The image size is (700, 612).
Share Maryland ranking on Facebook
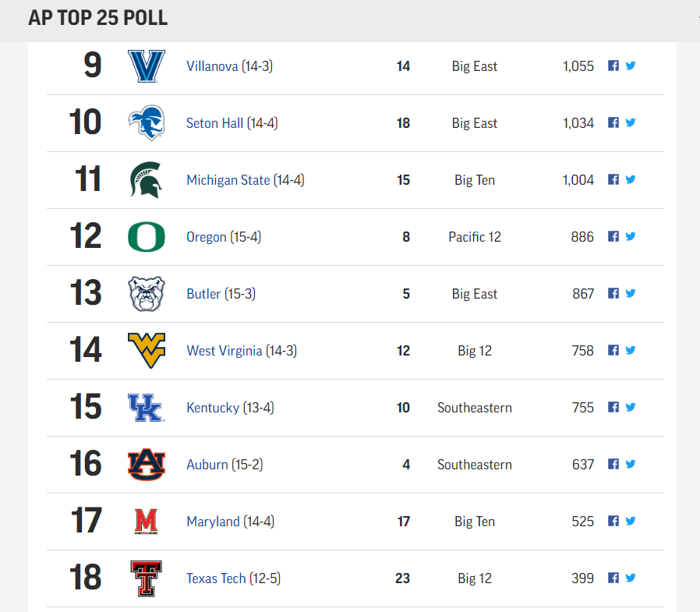613,521
